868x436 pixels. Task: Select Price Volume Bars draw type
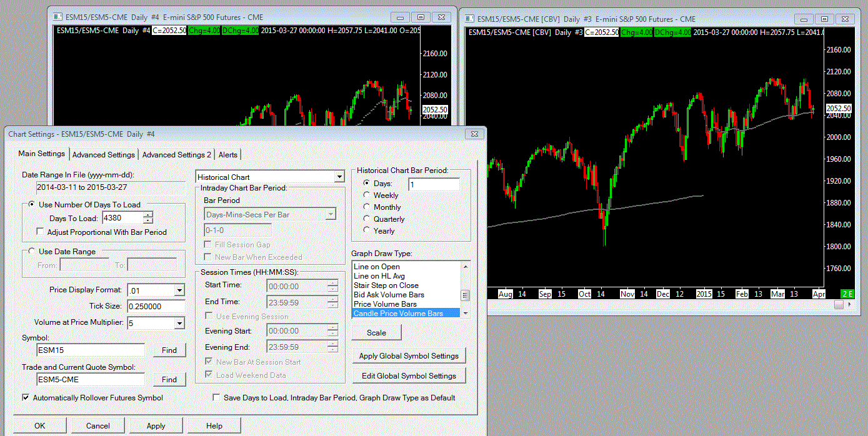pos(406,304)
